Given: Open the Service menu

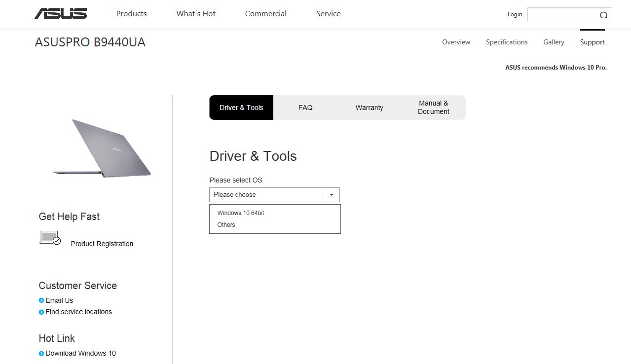Looking at the screenshot, I should 329,14.
